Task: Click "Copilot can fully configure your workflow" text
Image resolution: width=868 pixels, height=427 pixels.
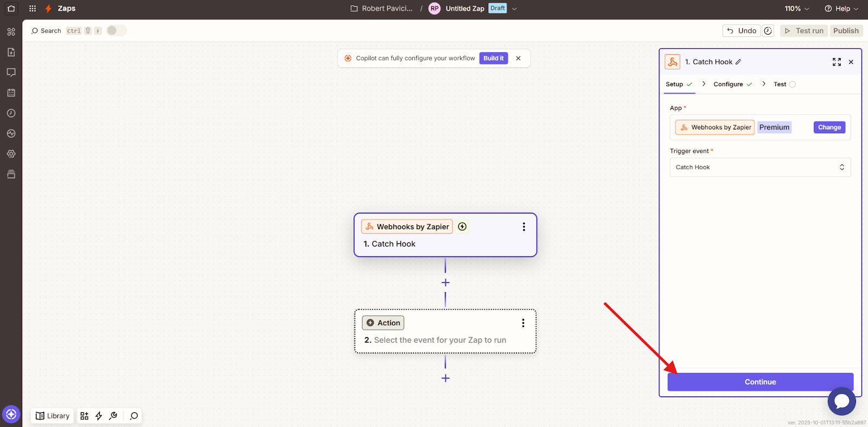Action: click(x=416, y=59)
